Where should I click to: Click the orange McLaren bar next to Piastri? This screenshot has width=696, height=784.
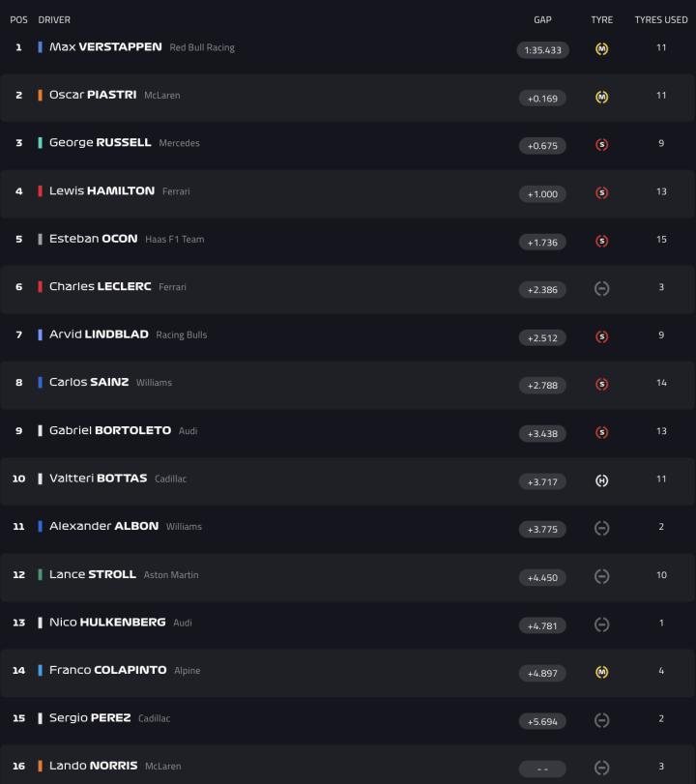(39, 96)
